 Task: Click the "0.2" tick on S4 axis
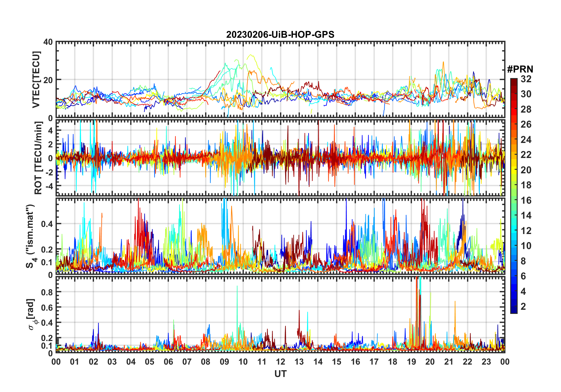tap(47, 250)
